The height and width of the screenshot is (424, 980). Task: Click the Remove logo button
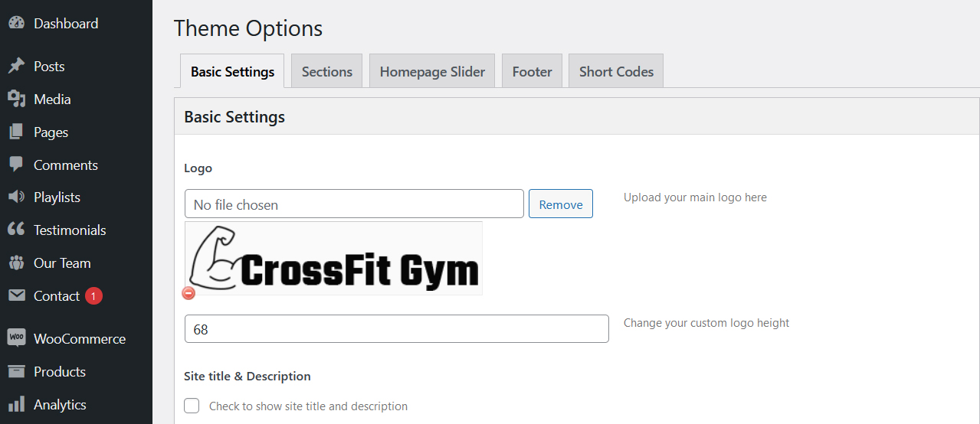click(x=561, y=204)
